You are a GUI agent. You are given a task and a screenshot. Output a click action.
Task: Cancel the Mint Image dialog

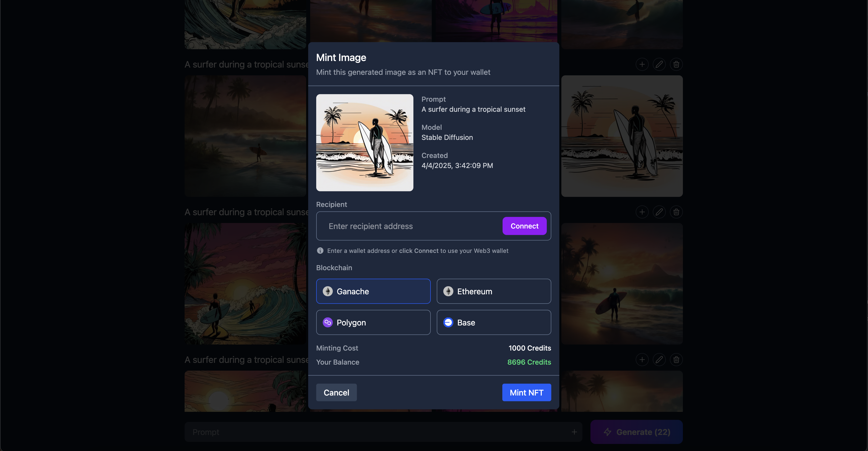[x=336, y=392]
